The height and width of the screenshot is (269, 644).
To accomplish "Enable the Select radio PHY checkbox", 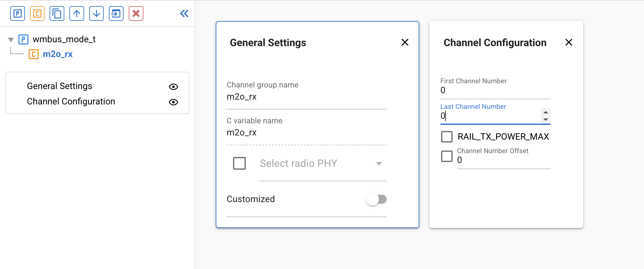I will pos(239,163).
